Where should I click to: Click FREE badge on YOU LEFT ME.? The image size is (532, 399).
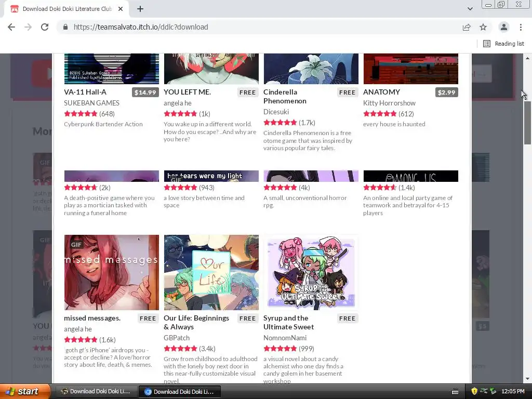pyautogui.click(x=247, y=92)
